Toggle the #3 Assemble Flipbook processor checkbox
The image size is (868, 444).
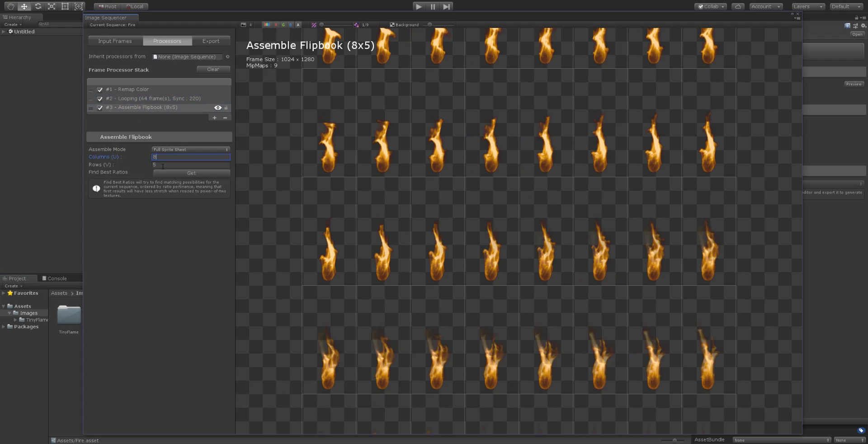pyautogui.click(x=100, y=108)
